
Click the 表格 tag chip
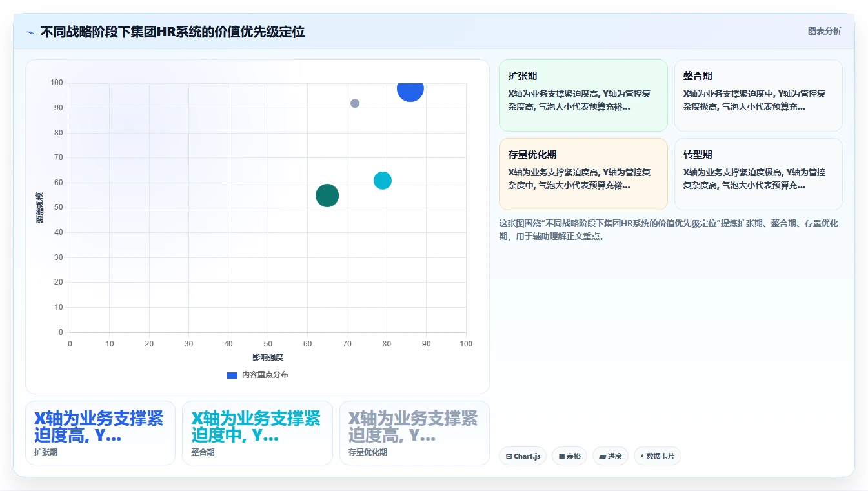coord(569,456)
